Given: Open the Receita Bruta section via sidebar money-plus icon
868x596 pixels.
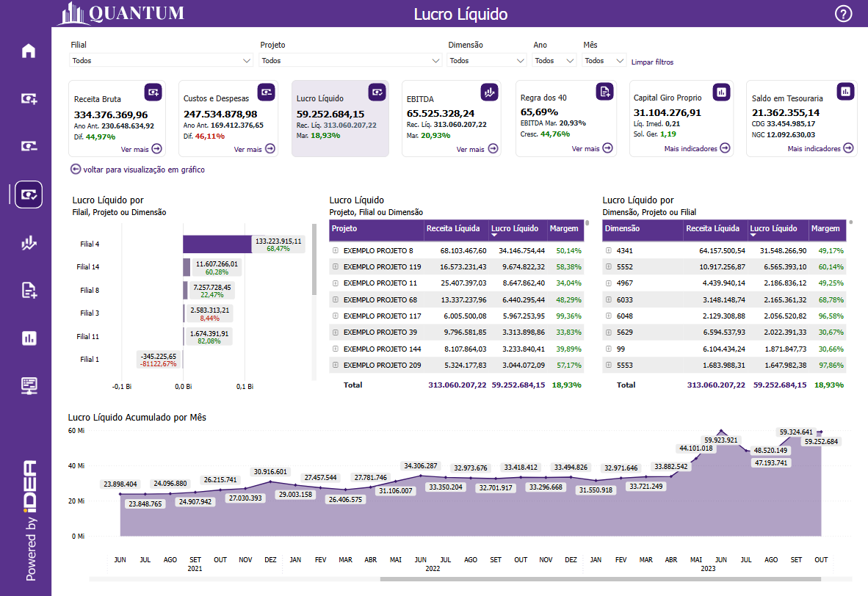Looking at the screenshot, I should point(28,98).
